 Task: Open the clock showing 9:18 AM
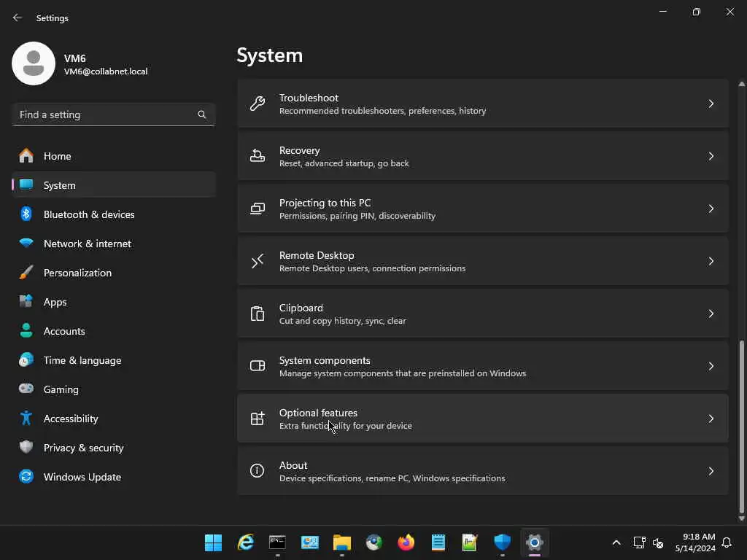[x=695, y=542]
